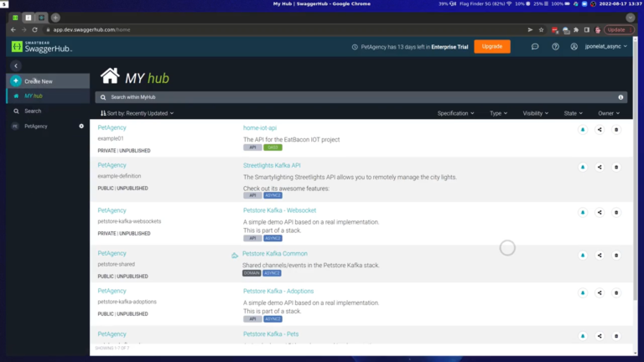Open Sort by Recently Updated dropdown
The height and width of the screenshot is (362, 644).
(x=138, y=113)
